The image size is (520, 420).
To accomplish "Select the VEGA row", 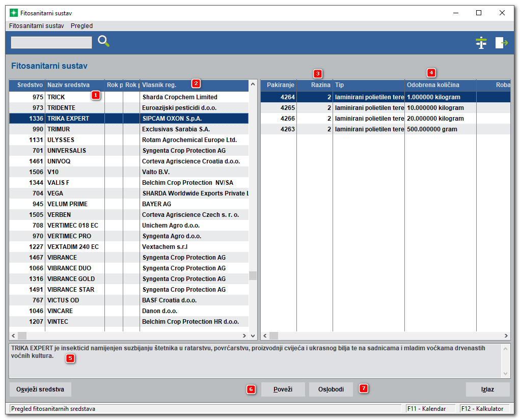I will point(129,193).
